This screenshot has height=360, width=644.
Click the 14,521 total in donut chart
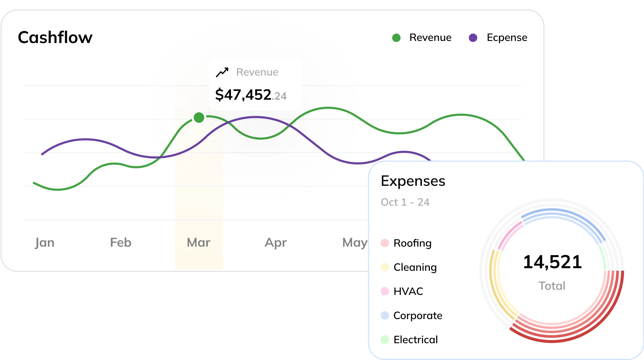(552, 262)
